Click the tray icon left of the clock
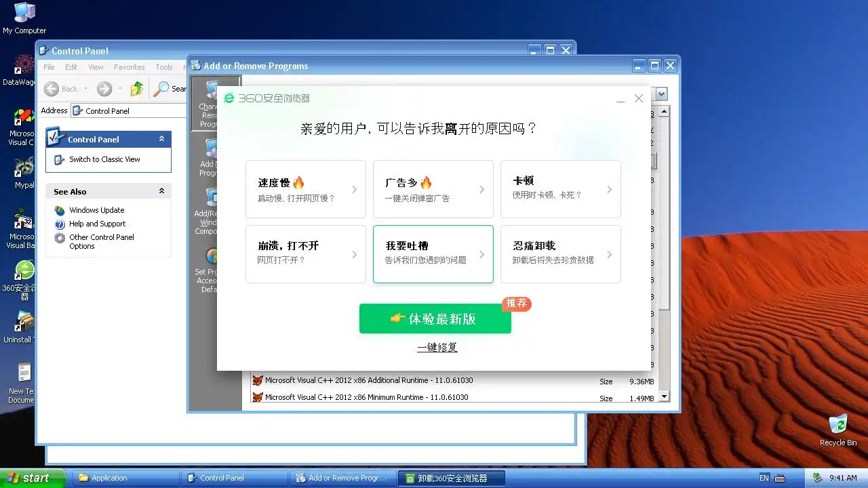Image resolution: width=868 pixels, height=488 pixels. coord(818,478)
